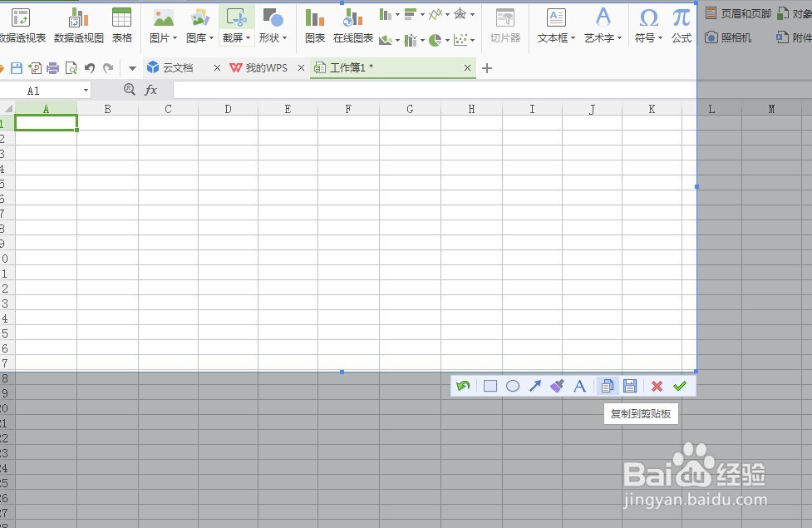Viewport: 812px width, 528px height.
Task: Undo last screenshot annotation with green arrow
Action: click(463, 386)
